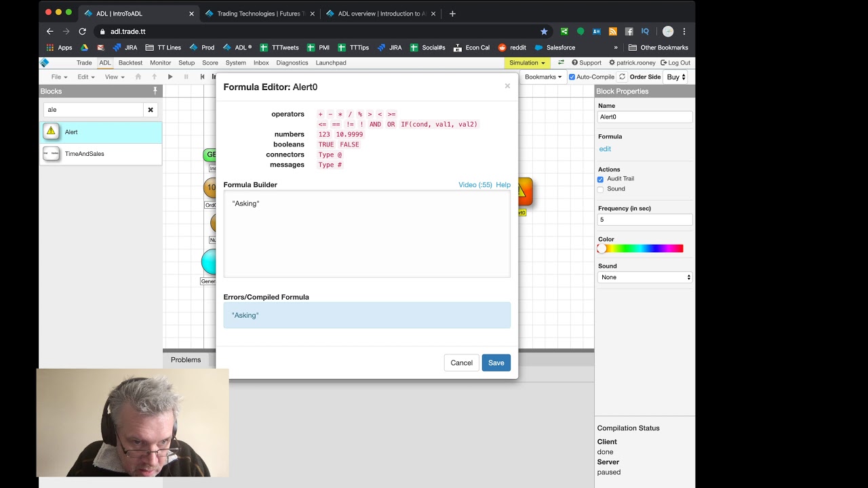
Task: Cancel the Formula Editor dialog
Action: (462, 363)
